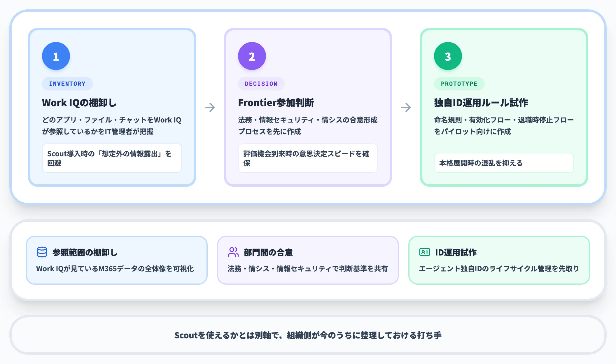Click the box 評価機会到来時の意思決定スピードを確保

tap(308, 158)
